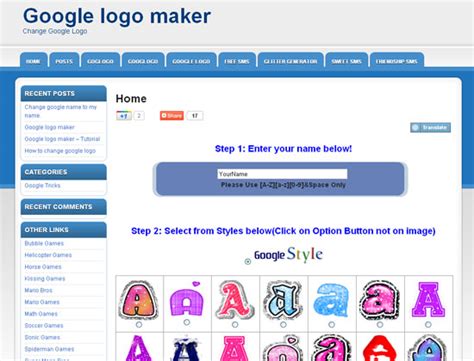The width and height of the screenshot is (474, 361).
Task: Open the Spiderman Games link
Action: (49, 349)
